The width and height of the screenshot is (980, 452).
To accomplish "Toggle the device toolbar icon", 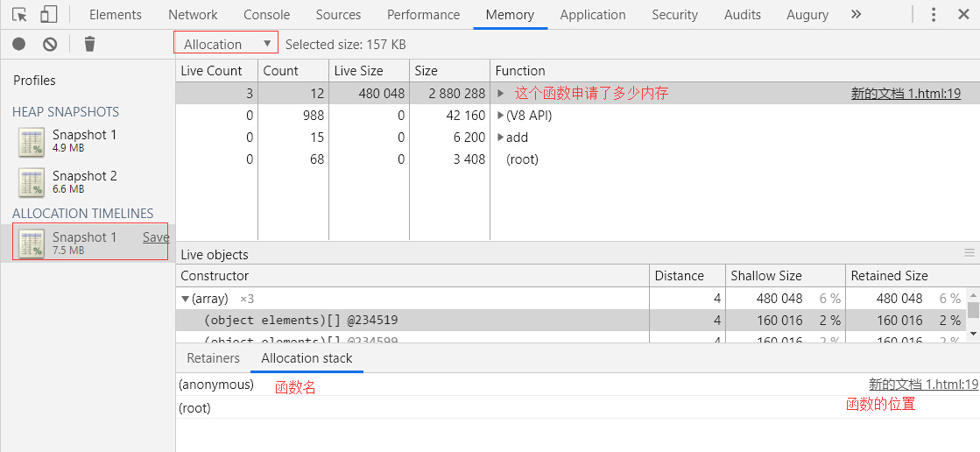I will [49, 15].
